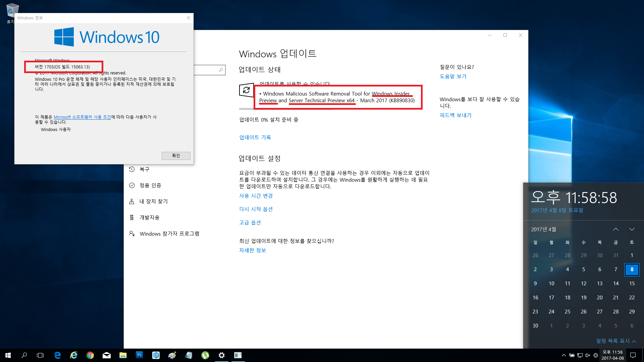644x362 pixels.
Task: Select April 30 in calendar
Action: [x=535, y=326]
